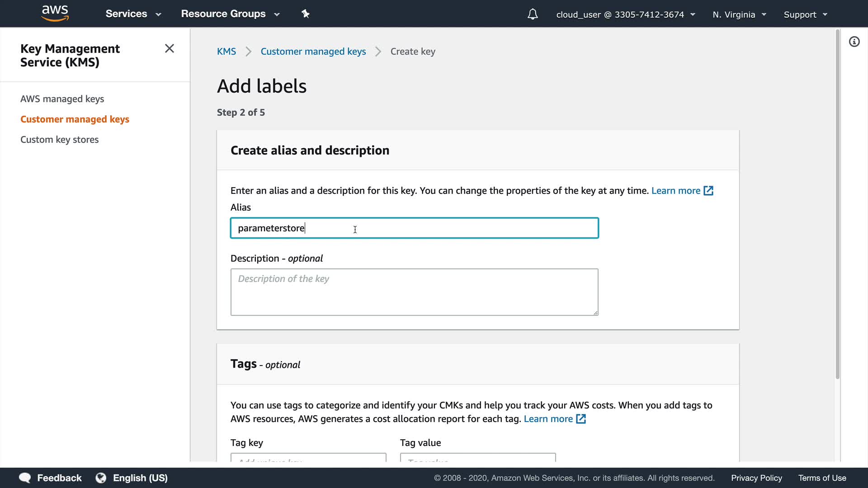Open the info panel icon
The image size is (868, 488).
[x=854, y=42]
